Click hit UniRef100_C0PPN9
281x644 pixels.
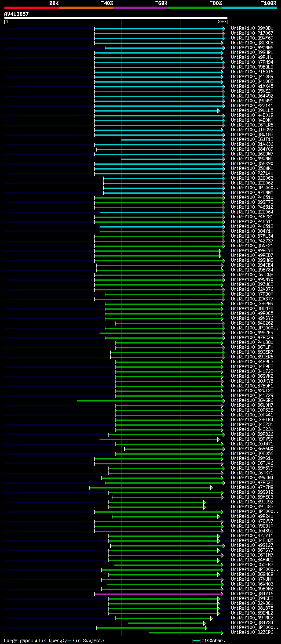(x=252, y=304)
